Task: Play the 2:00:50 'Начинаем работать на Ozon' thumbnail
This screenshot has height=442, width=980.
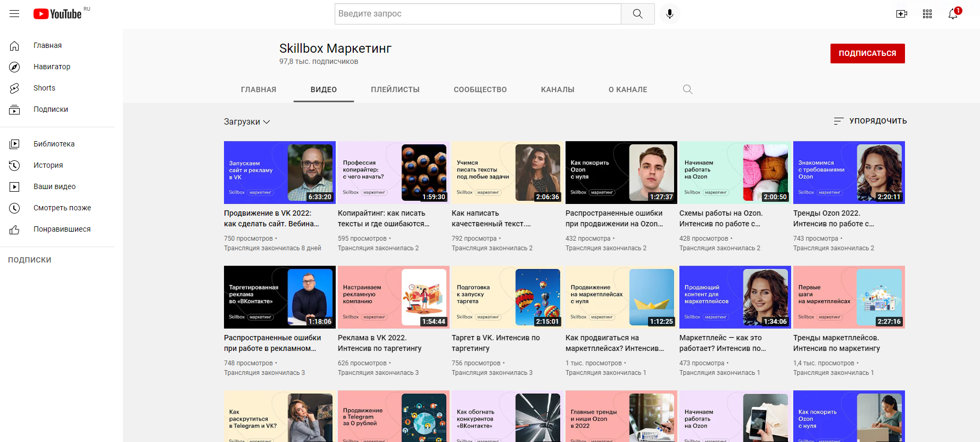Action: (x=735, y=173)
